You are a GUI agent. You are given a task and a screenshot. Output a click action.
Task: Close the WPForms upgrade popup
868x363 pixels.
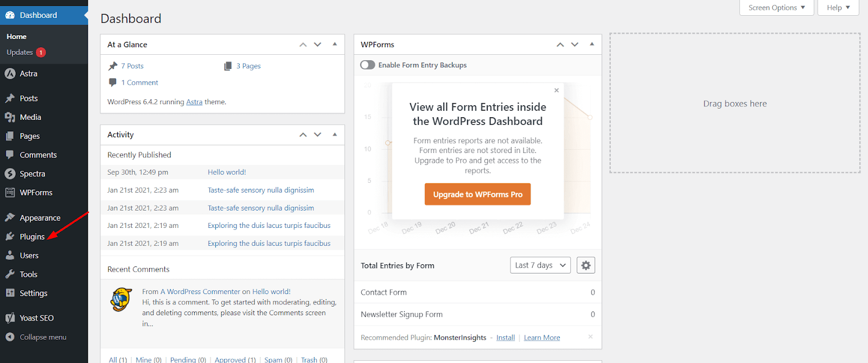557,91
